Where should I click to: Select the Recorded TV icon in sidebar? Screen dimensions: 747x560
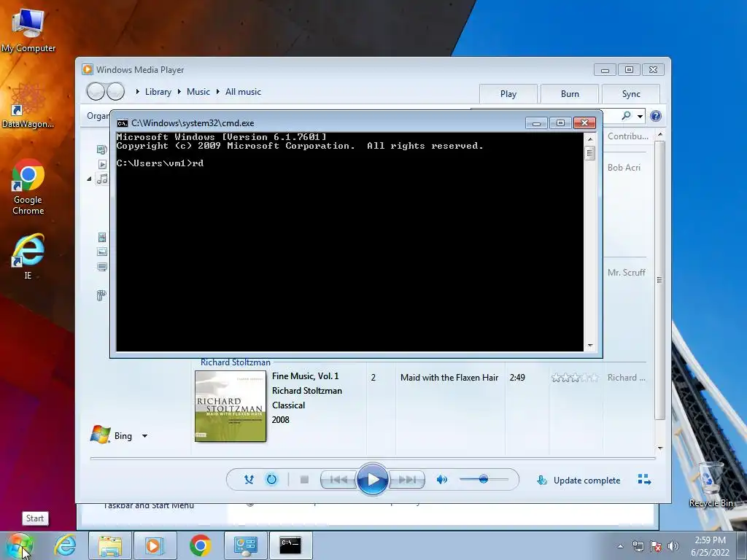pos(102,267)
